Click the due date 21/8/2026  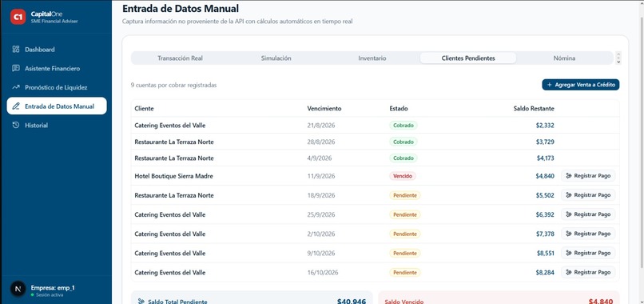tap(321, 125)
